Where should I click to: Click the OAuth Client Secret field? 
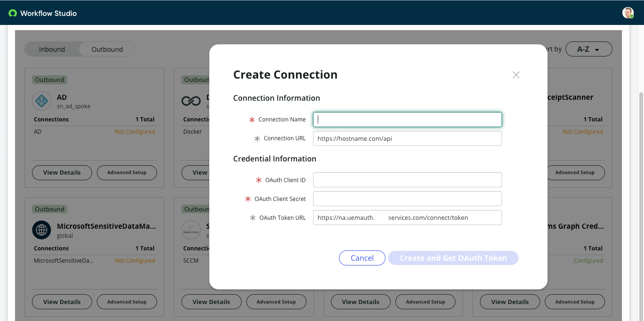(x=407, y=199)
